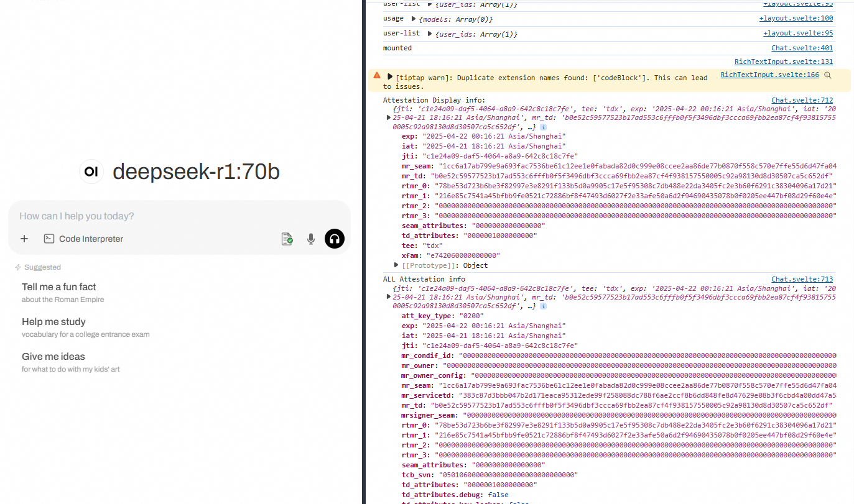Click the plus attachment icon in chat input
The image size is (854, 504).
(24, 239)
